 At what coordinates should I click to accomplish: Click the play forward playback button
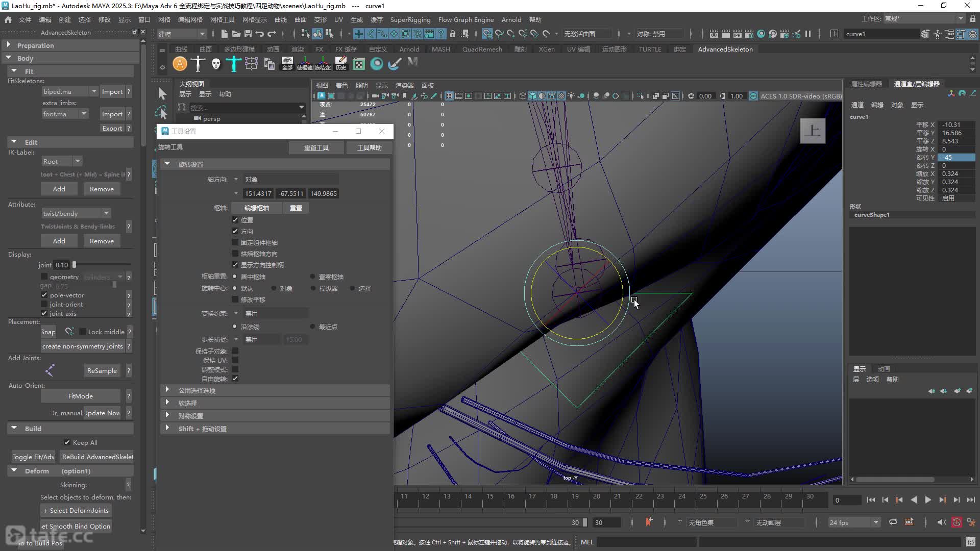928,500
